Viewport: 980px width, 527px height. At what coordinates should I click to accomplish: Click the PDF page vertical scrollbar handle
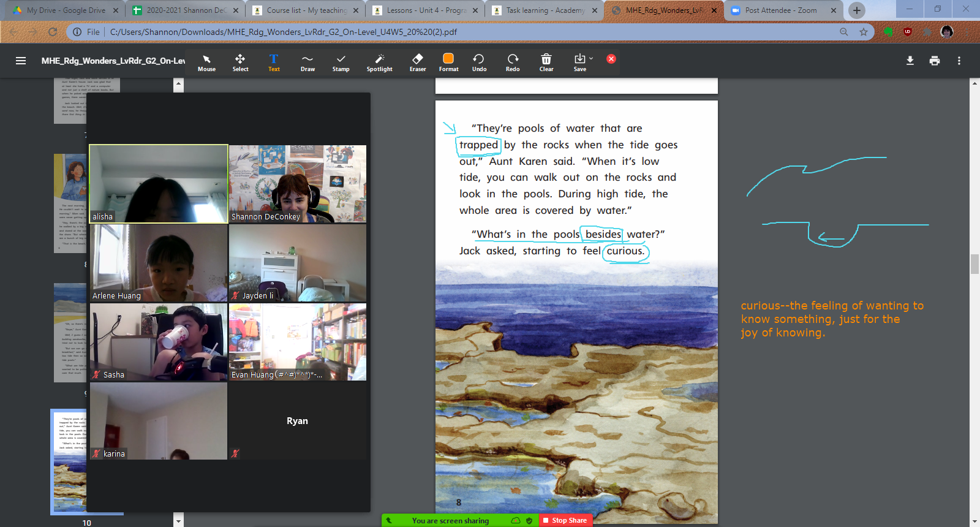click(x=974, y=264)
